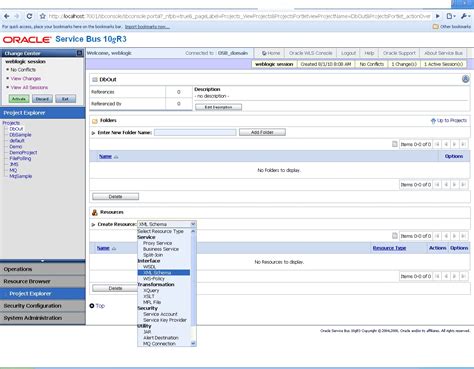Pick Business Service from the dropdown list

tap(161, 249)
